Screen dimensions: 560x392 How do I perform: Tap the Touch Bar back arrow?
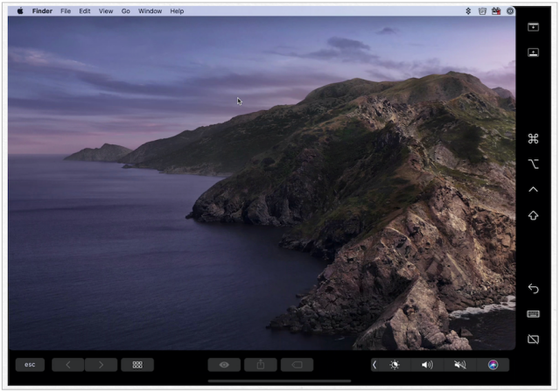click(x=68, y=365)
